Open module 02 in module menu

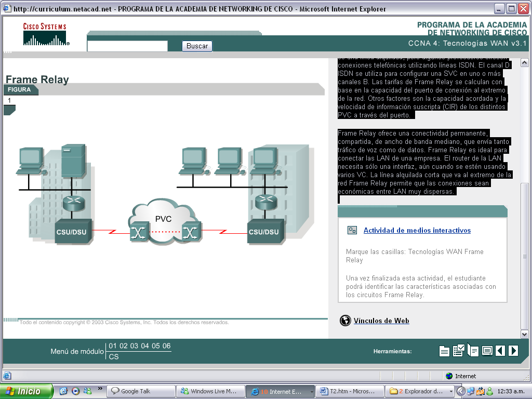point(124,345)
